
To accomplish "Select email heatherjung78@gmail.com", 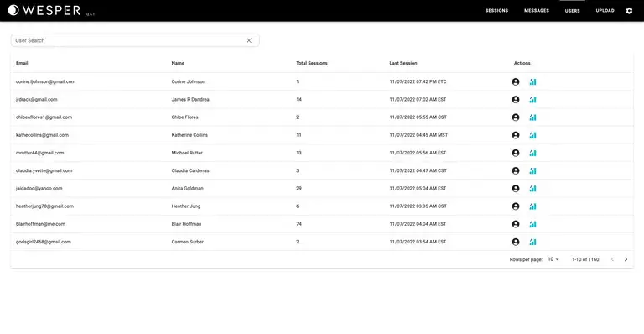I will (44, 206).
